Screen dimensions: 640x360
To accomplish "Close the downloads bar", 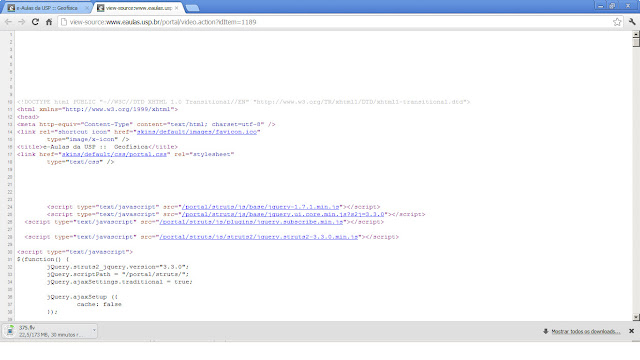I will tap(631, 331).
